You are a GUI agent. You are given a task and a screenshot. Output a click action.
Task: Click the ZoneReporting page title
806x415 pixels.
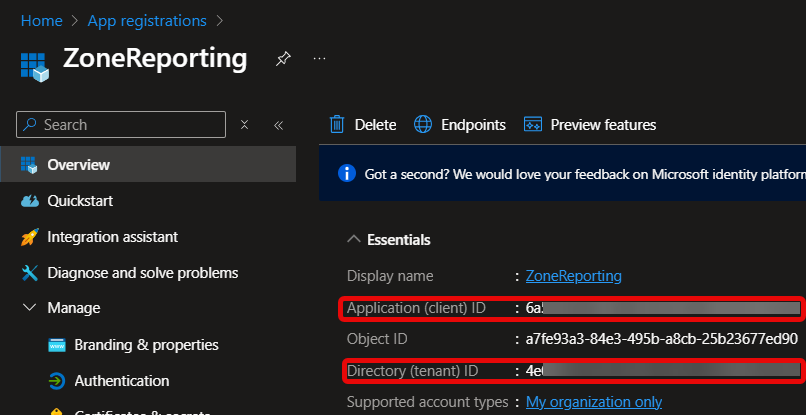155,59
